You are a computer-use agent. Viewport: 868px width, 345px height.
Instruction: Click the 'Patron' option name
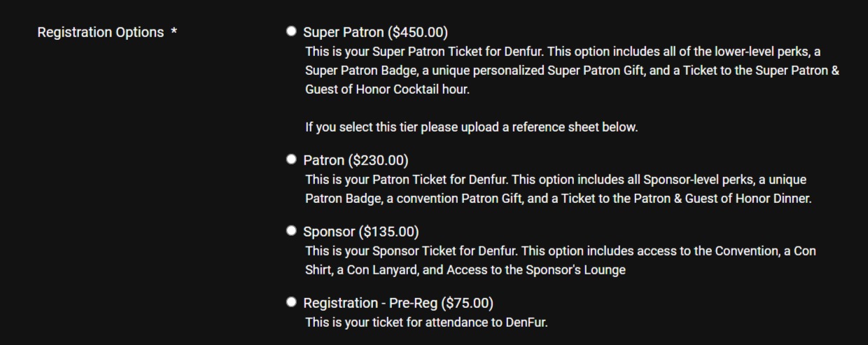coord(323,160)
